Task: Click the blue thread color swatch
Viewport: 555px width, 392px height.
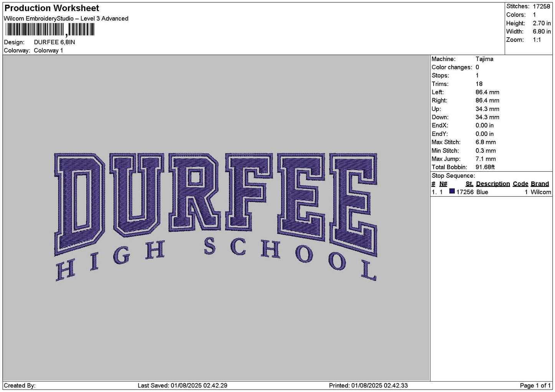Action: 452,192
